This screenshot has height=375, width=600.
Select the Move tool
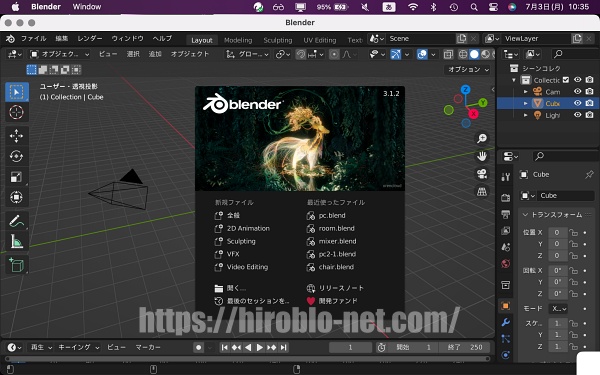pyautogui.click(x=16, y=136)
